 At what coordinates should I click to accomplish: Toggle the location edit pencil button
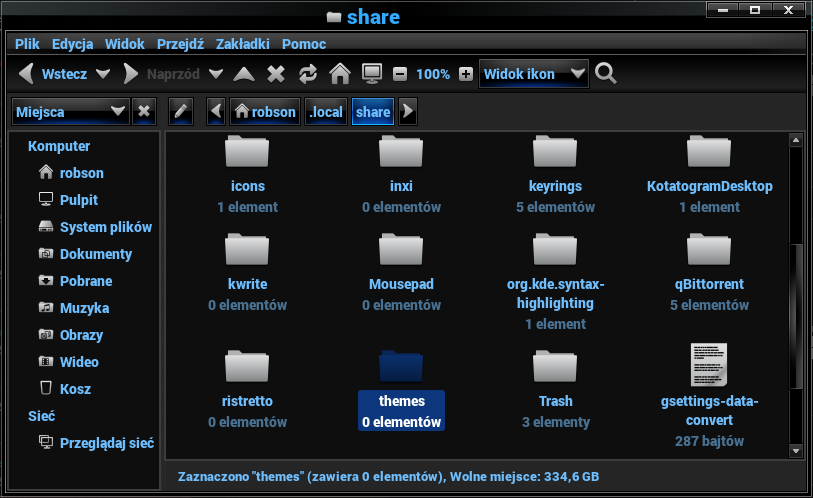tap(180, 111)
